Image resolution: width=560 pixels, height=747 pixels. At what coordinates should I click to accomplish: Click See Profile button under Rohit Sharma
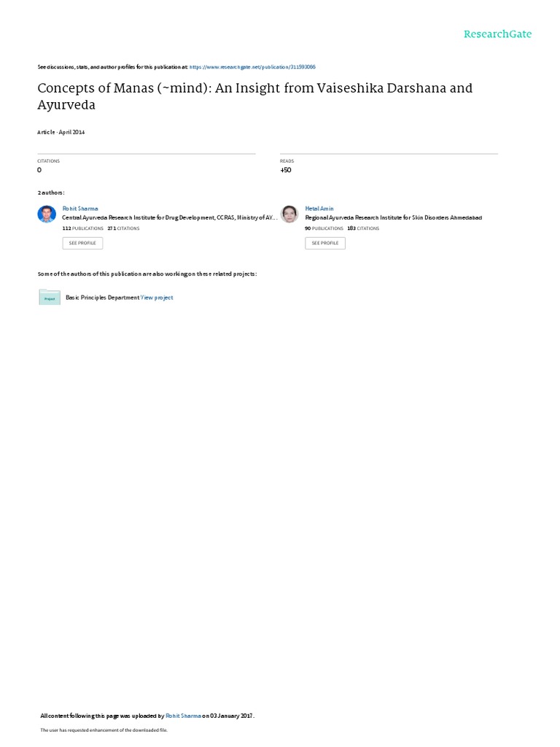point(82,243)
